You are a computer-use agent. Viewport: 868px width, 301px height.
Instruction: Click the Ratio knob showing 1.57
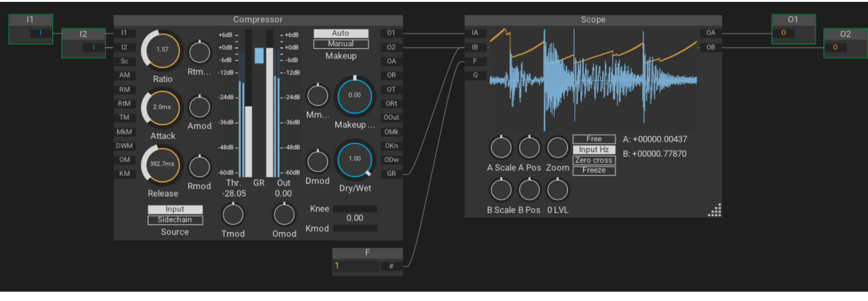pos(162,50)
